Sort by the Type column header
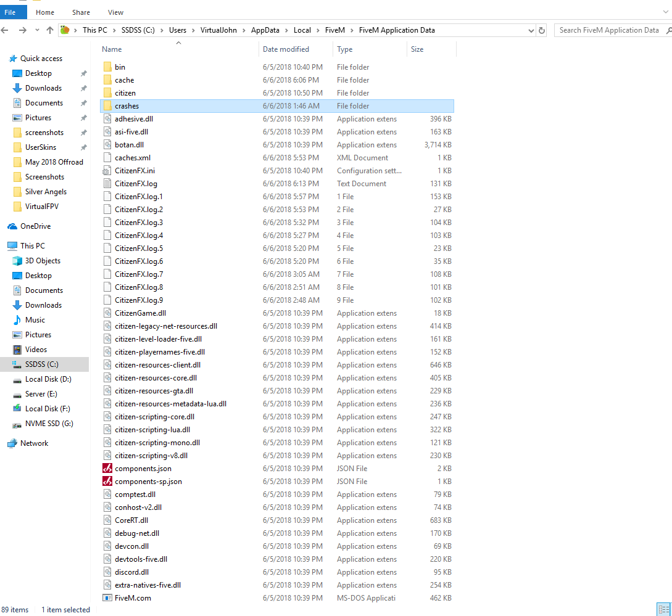Image resolution: width=672 pixels, height=616 pixels. click(344, 49)
